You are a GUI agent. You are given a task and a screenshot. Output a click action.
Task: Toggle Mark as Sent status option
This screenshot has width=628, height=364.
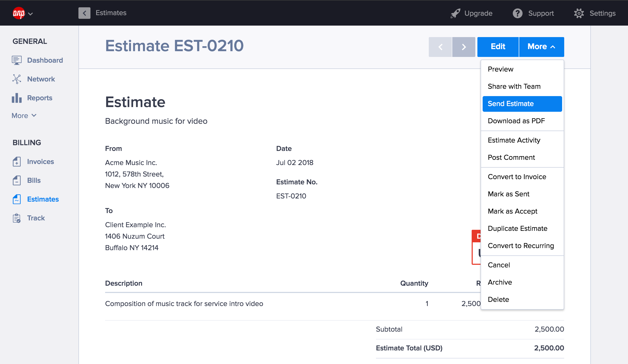508,194
